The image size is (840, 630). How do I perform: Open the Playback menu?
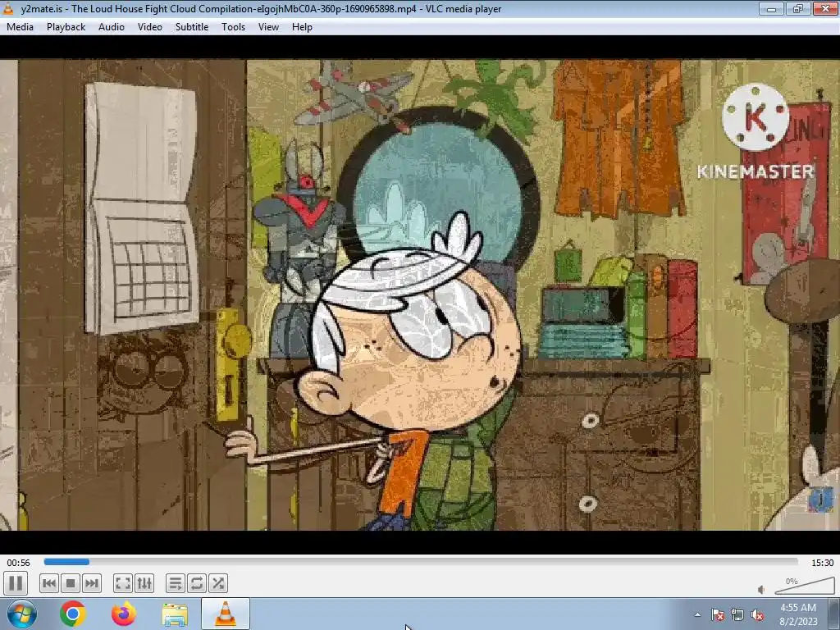66,27
